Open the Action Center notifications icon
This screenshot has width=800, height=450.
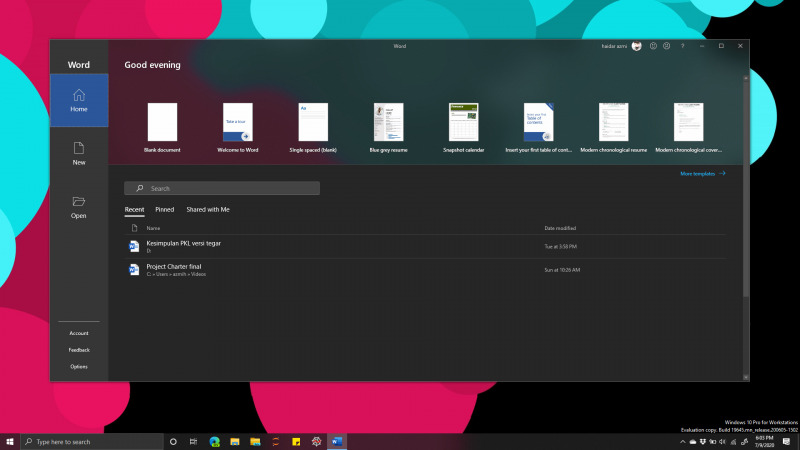tap(786, 441)
